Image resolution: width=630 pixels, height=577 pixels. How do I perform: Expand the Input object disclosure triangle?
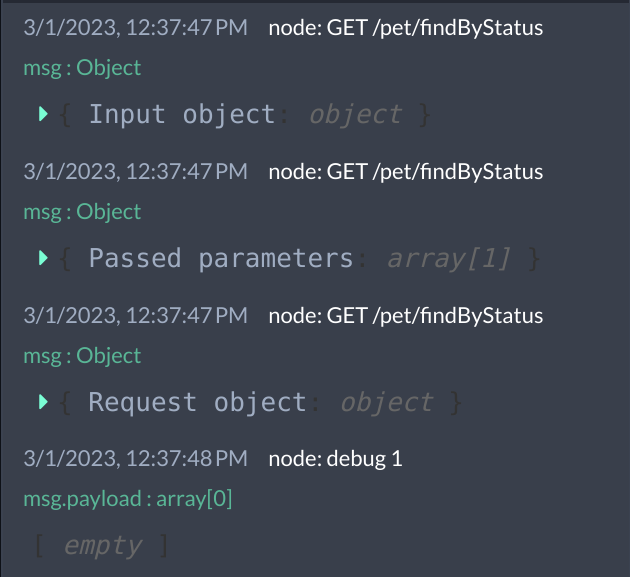click(x=43, y=115)
